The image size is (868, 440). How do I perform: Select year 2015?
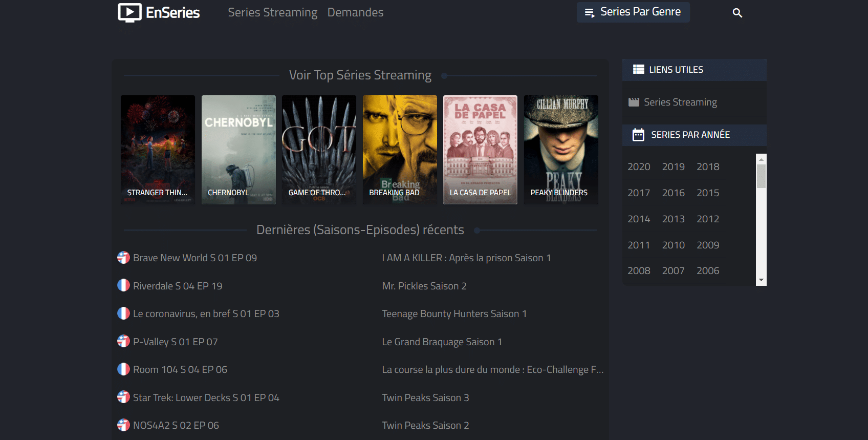coord(708,193)
